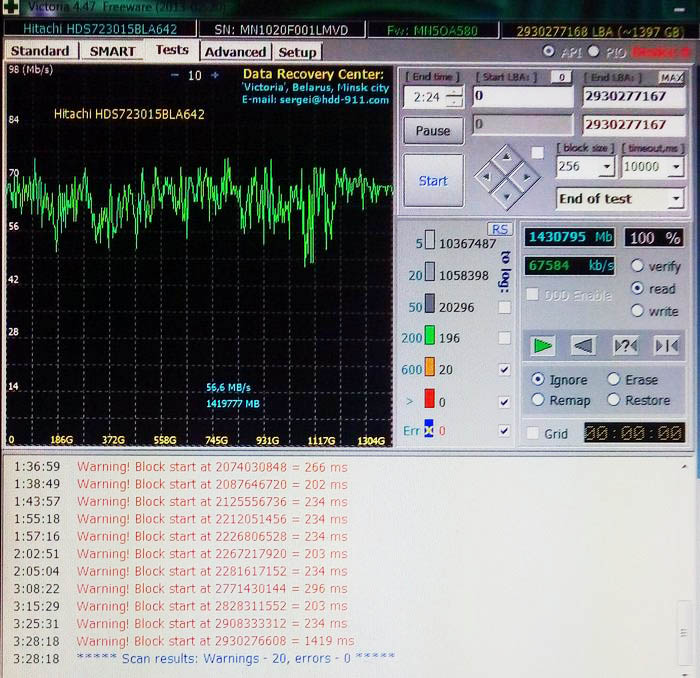
Task: Click the reverse-scan back arrow icon
Action: point(584,346)
